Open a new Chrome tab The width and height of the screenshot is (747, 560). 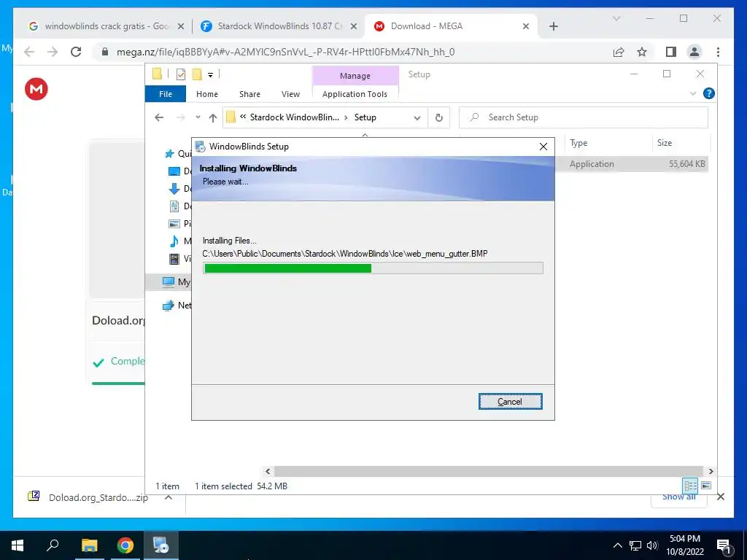point(553,26)
